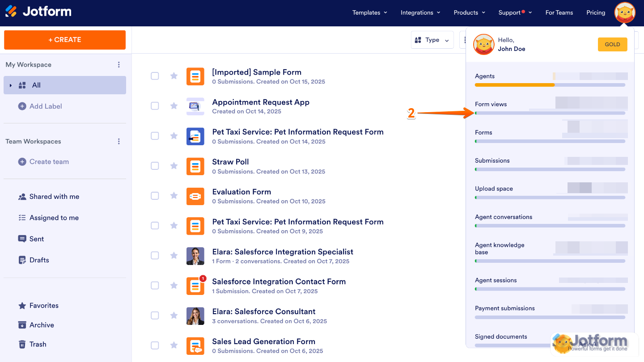This screenshot has height=362, width=644.
Task: Click the GOLD plan badge button
Action: [x=612, y=44]
